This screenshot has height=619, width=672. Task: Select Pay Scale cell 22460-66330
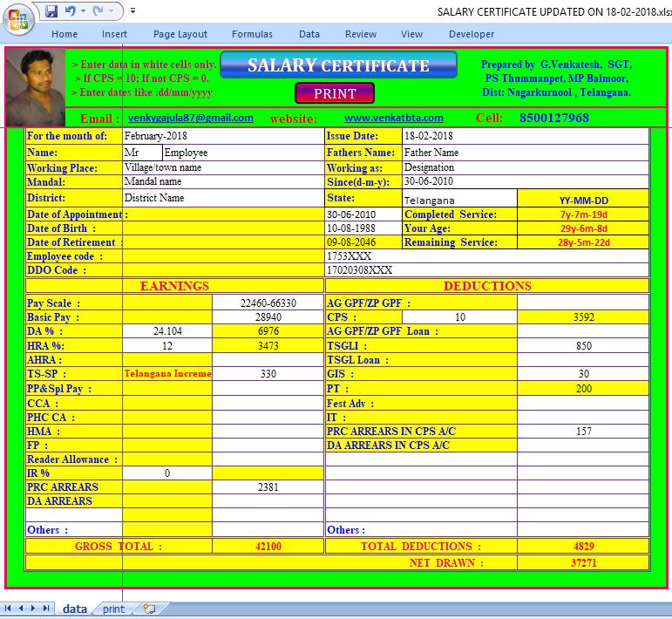pyautogui.click(x=268, y=303)
